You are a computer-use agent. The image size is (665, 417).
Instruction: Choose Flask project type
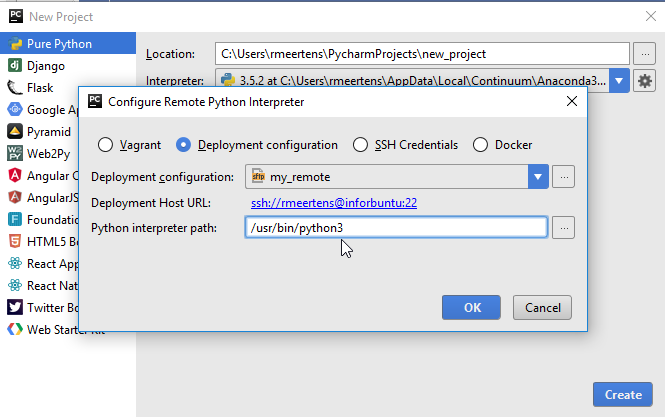pos(40,88)
